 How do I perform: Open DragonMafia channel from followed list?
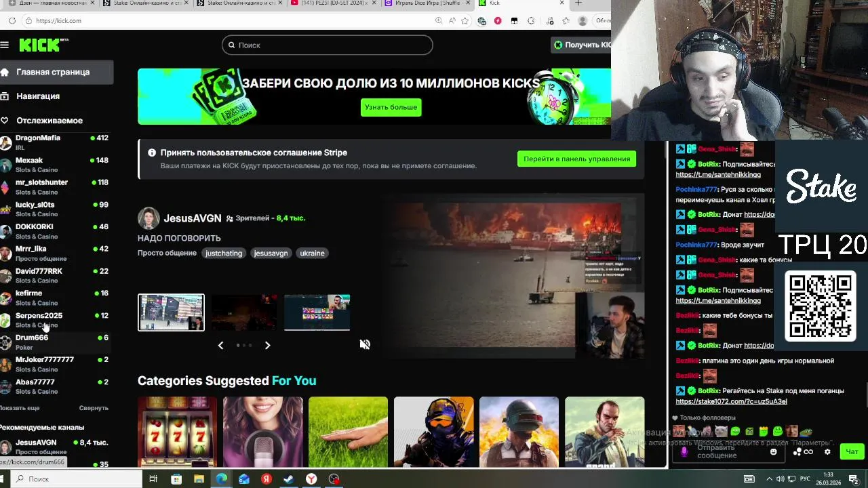tap(54, 142)
